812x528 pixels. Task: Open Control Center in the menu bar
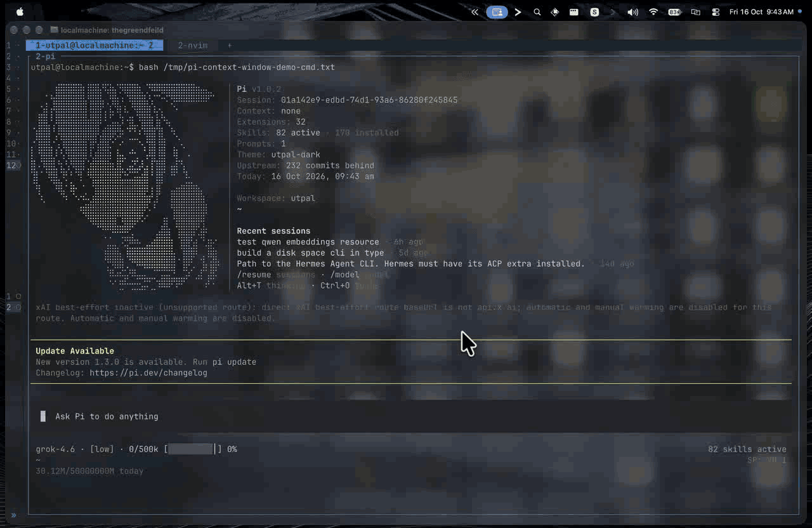(x=716, y=12)
